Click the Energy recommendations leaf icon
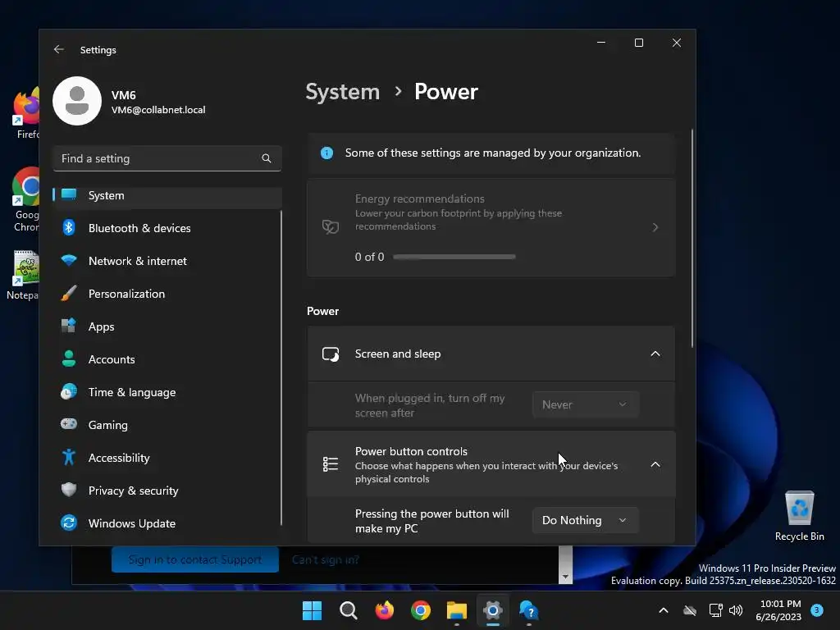The image size is (840, 630). click(x=331, y=227)
